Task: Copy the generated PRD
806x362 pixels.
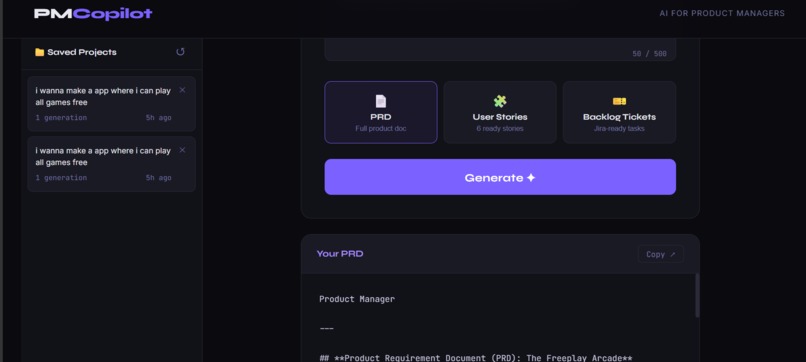Action: point(661,254)
